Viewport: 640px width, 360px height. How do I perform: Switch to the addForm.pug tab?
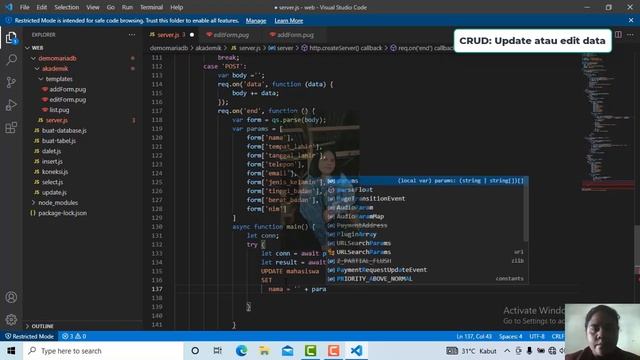click(x=295, y=35)
